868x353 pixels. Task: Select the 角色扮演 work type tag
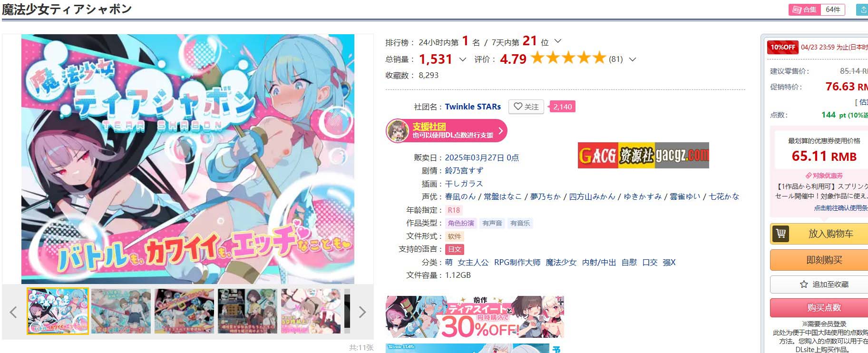[461, 223]
